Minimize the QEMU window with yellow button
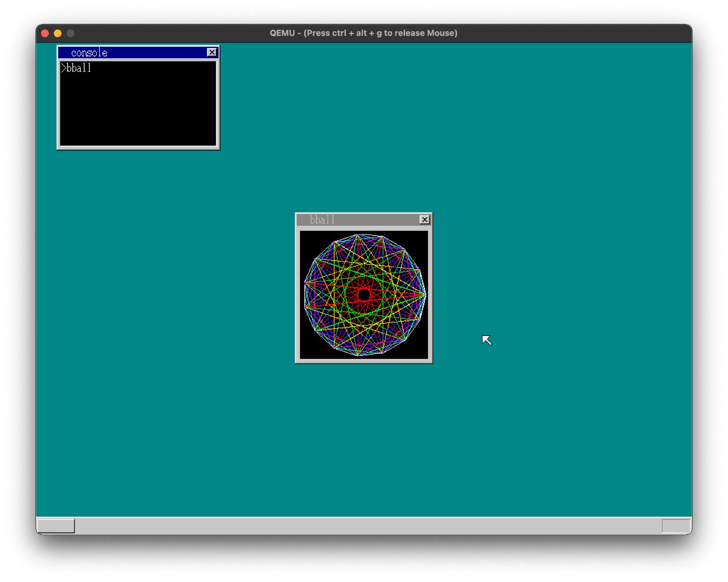 [x=58, y=33]
